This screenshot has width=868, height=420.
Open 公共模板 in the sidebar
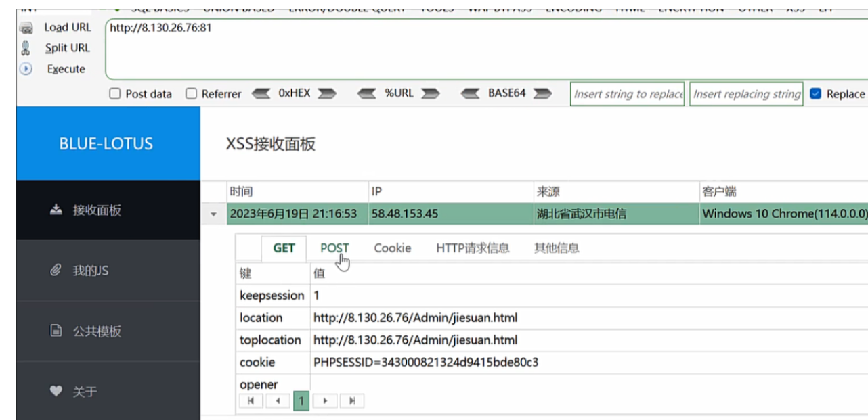click(x=108, y=331)
